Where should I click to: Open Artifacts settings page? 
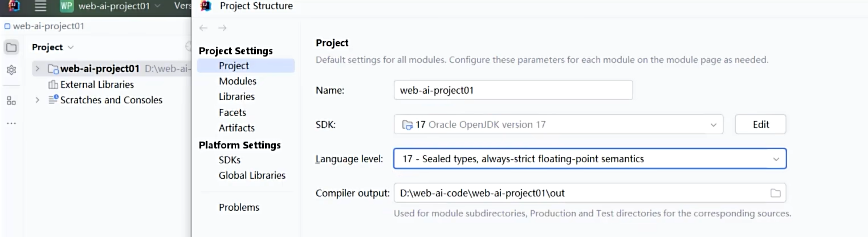point(237,128)
